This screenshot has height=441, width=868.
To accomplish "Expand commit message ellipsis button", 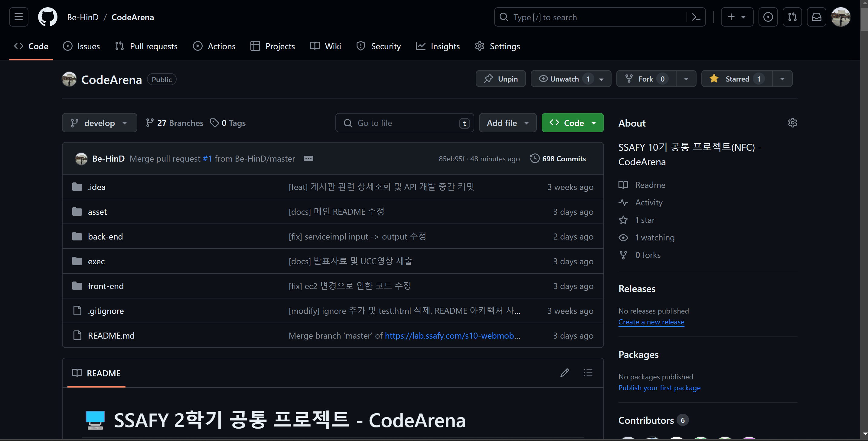I will pos(308,158).
